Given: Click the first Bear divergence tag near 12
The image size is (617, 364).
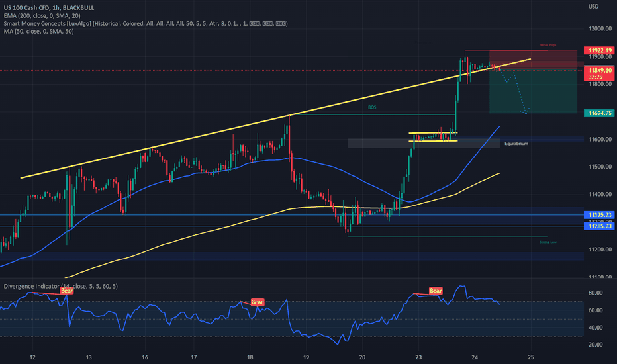Looking at the screenshot, I should [x=66, y=291].
